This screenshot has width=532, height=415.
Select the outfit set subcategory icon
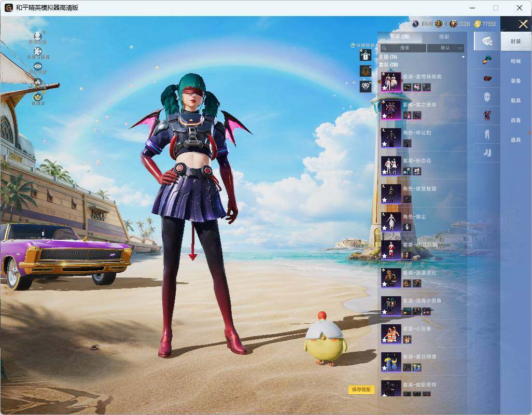(487, 41)
